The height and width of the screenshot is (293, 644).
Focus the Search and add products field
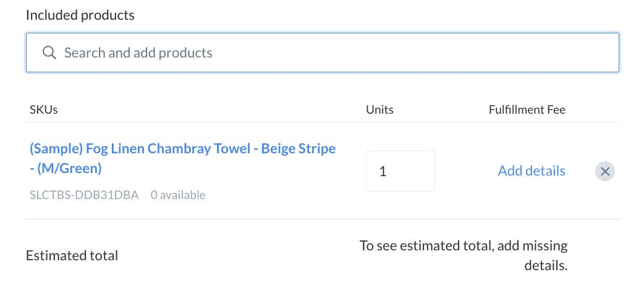pos(323,53)
